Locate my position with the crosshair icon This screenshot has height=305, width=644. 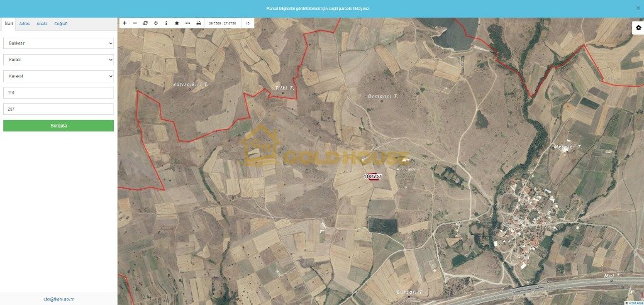click(156, 23)
